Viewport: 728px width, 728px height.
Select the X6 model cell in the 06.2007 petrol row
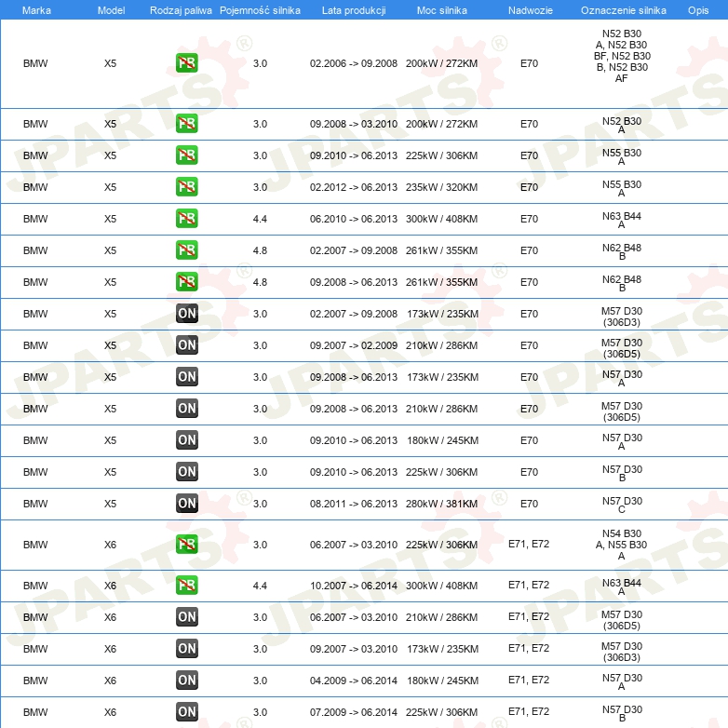click(110, 545)
